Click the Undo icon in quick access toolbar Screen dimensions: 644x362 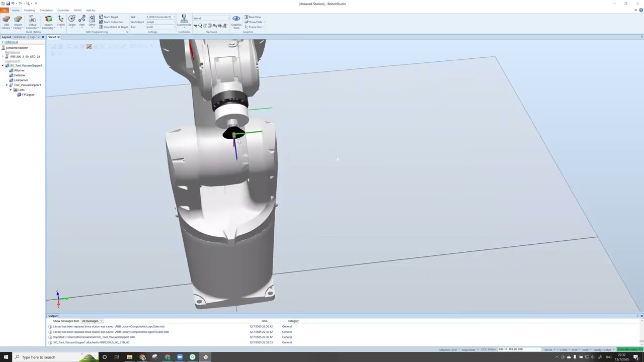point(13,4)
